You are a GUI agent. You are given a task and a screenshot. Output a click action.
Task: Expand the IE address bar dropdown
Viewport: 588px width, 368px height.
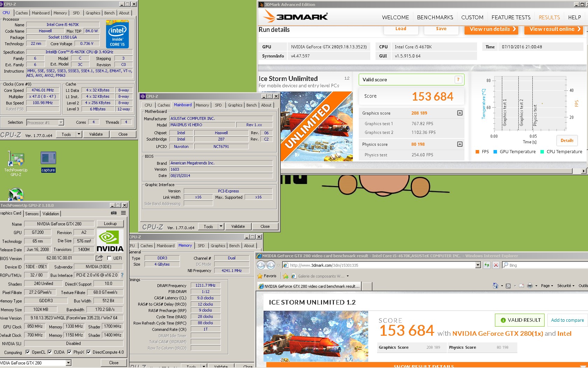click(x=478, y=265)
